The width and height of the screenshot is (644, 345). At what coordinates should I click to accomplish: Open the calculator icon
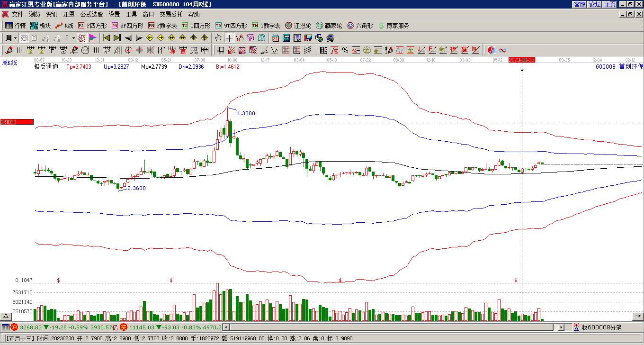286,38
